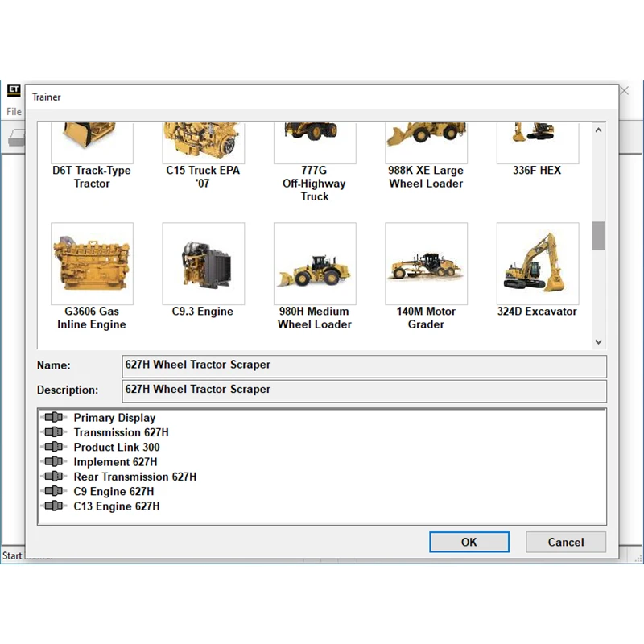Pick the 980H Medium Wheel Loader image
644x644 pixels.
click(x=315, y=263)
